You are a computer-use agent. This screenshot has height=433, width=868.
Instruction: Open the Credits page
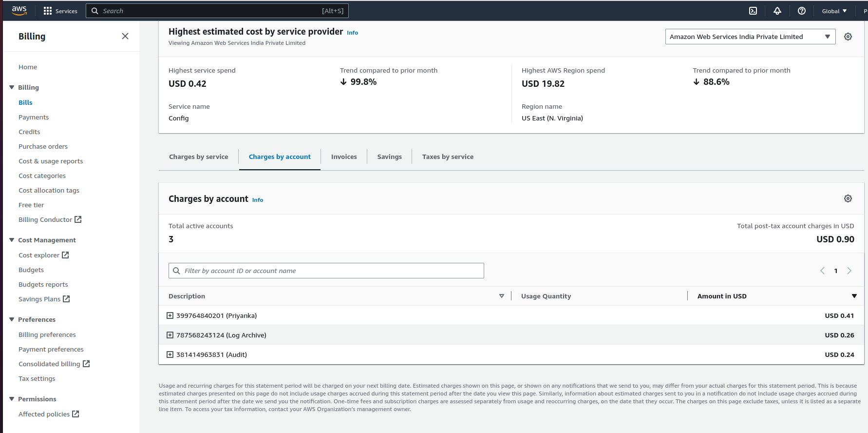point(29,132)
